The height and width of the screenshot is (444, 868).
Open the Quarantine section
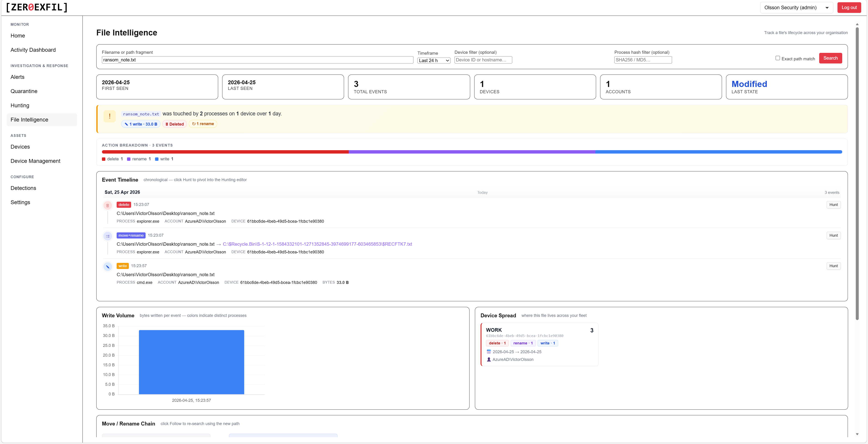point(24,91)
